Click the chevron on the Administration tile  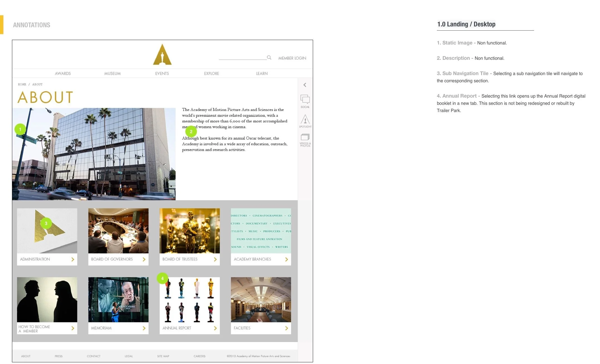(x=73, y=259)
